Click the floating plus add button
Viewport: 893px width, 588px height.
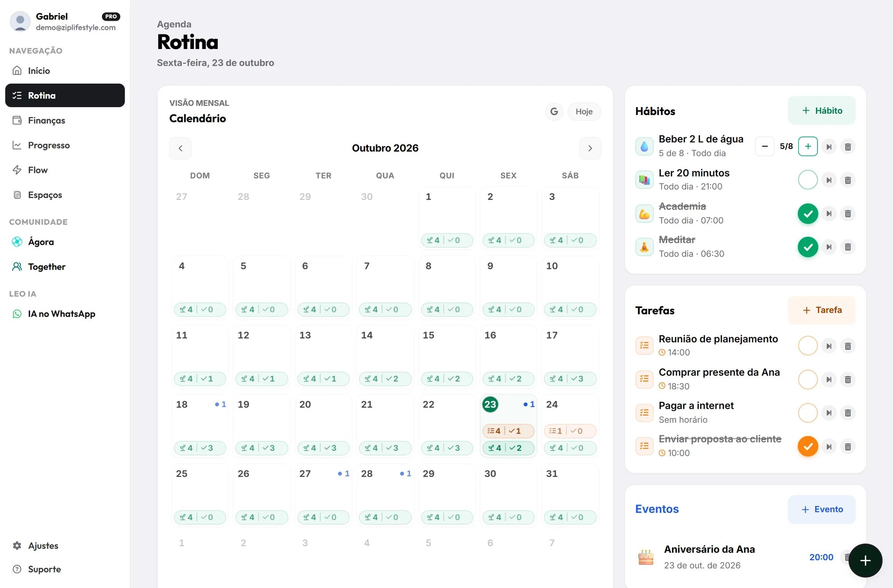[865, 560]
